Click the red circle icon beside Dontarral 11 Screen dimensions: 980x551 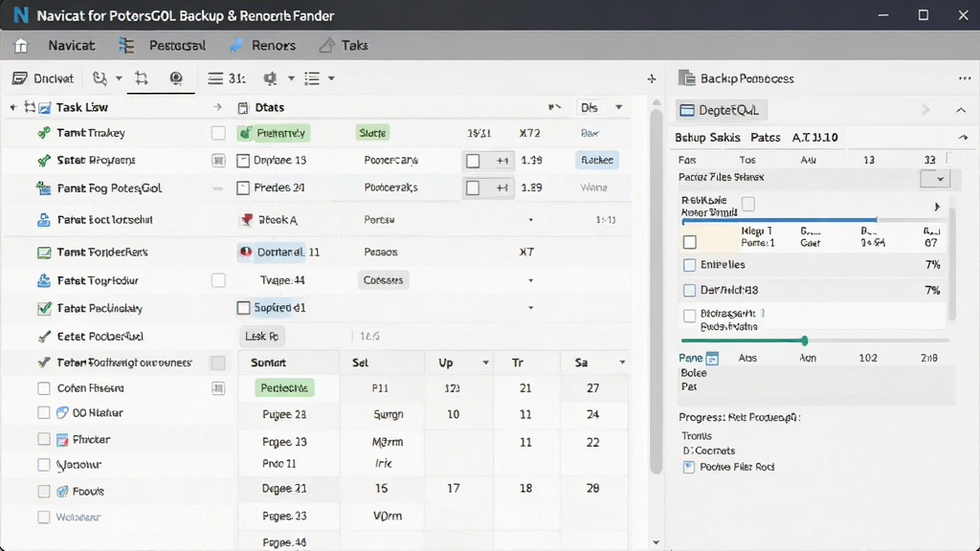pos(246,252)
